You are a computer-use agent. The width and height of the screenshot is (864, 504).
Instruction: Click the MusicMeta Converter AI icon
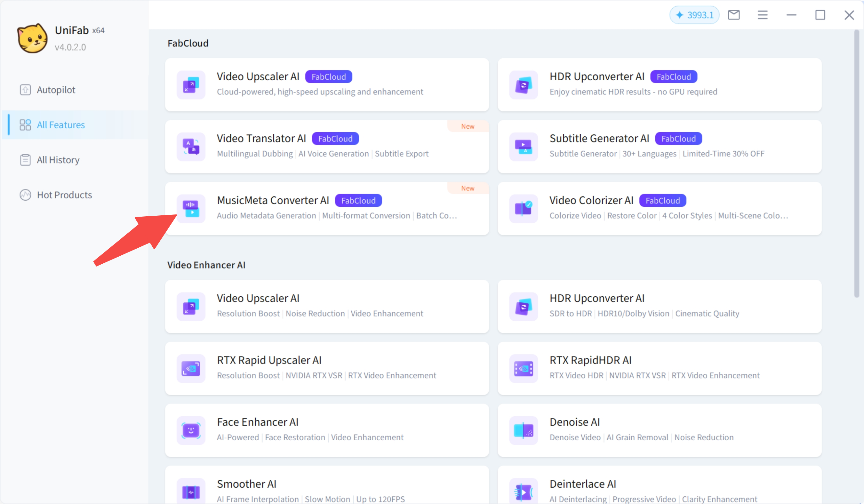[x=191, y=209]
